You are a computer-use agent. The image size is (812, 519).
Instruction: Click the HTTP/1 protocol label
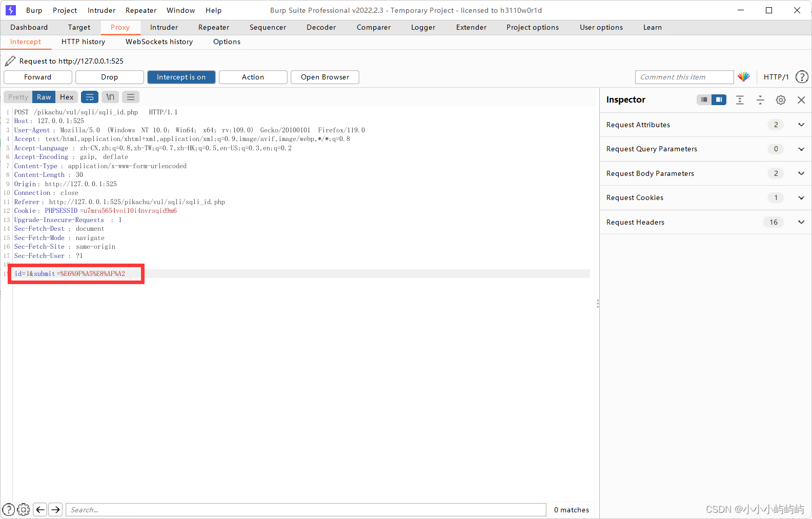[x=776, y=77]
